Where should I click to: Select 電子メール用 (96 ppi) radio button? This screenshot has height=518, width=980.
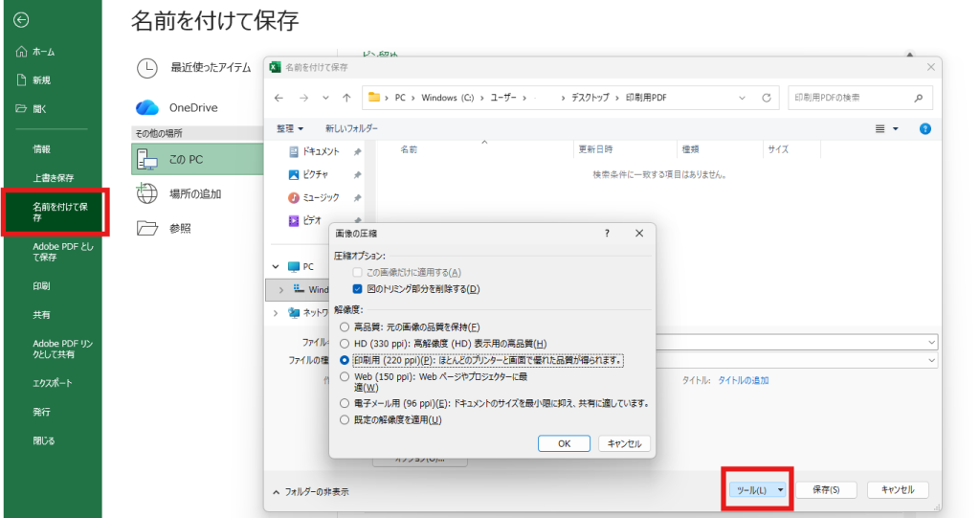pyautogui.click(x=345, y=403)
